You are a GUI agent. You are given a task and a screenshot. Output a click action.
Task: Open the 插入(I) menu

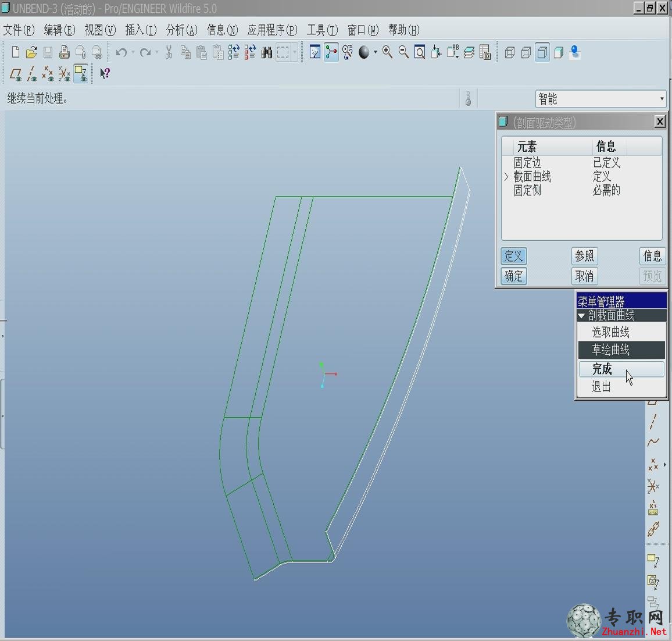[x=141, y=30]
